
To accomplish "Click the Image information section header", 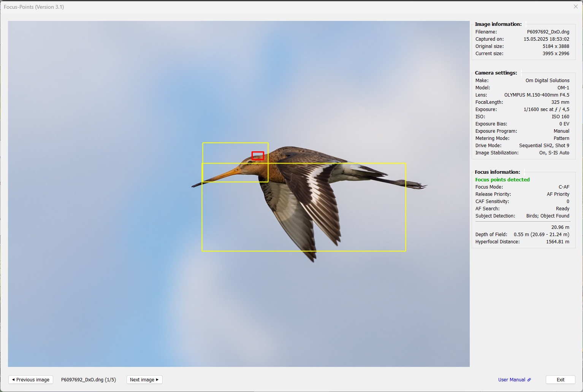I will [x=498, y=24].
